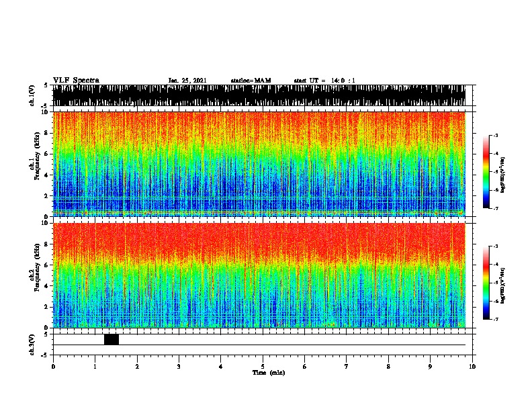Viewport: 532px width, 411px height.
Task: Click time axis tick label "6"
Action: (x=305, y=367)
